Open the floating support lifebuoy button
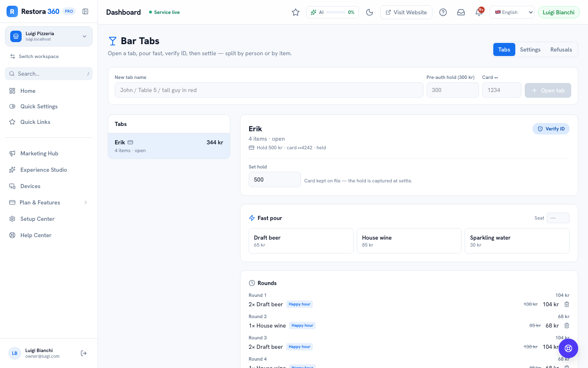Viewport: 588px width, 368px height. point(568,348)
